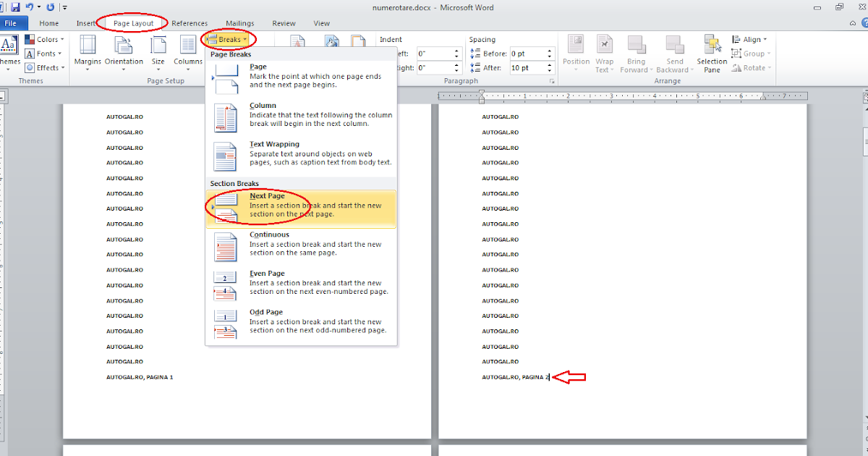Open the theme Fonts dropdown
Image resolution: width=868 pixels, height=456 pixels.
coord(43,54)
